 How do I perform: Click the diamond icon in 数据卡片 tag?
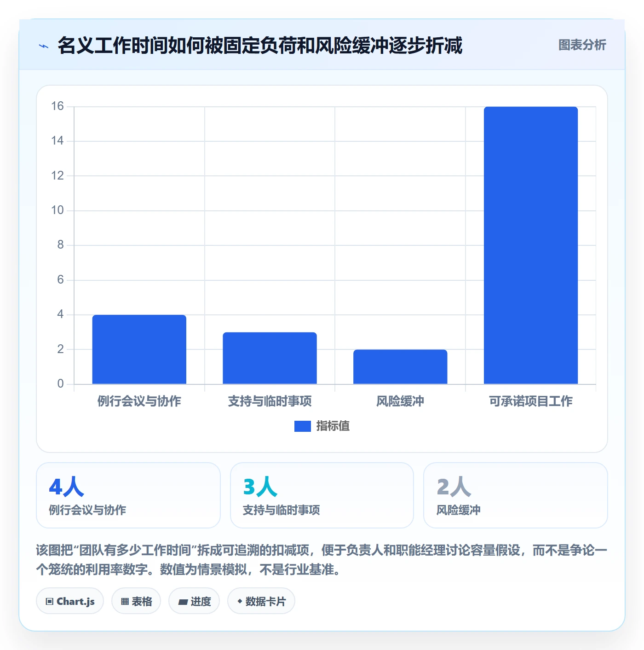point(240,601)
